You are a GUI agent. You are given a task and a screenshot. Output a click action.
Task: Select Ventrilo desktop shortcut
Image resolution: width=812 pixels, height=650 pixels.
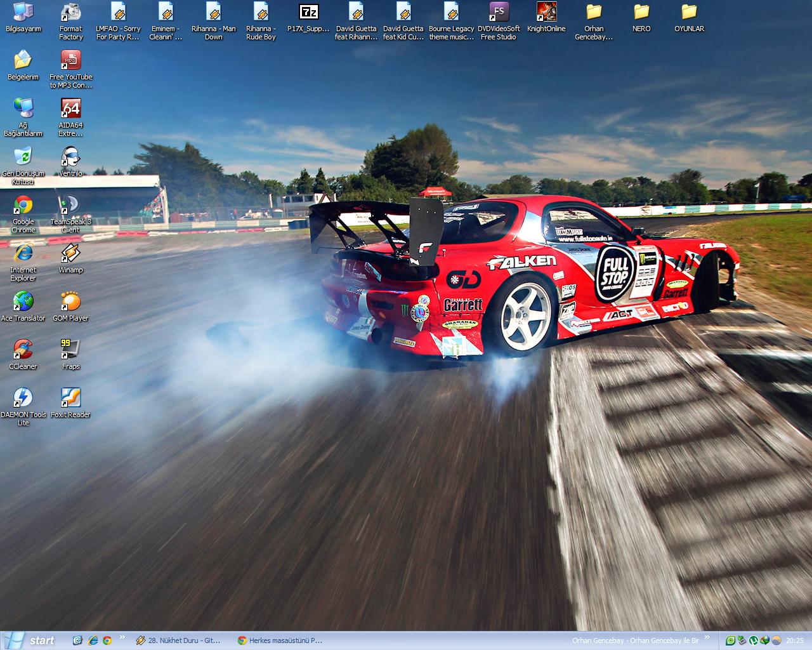tap(71, 162)
